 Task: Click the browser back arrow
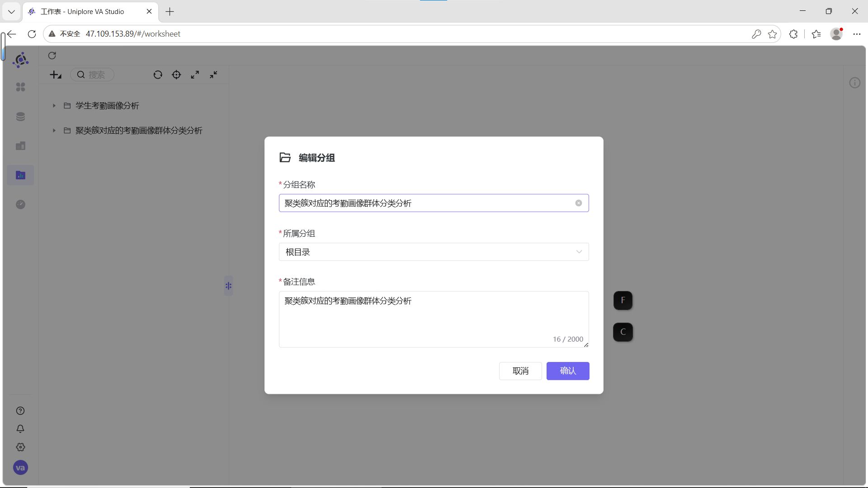tap(11, 34)
